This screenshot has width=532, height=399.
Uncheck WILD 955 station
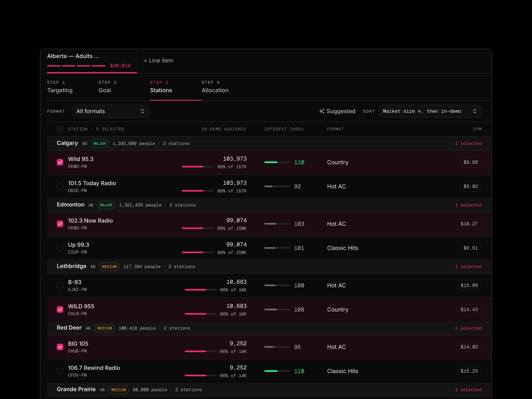[x=60, y=310]
